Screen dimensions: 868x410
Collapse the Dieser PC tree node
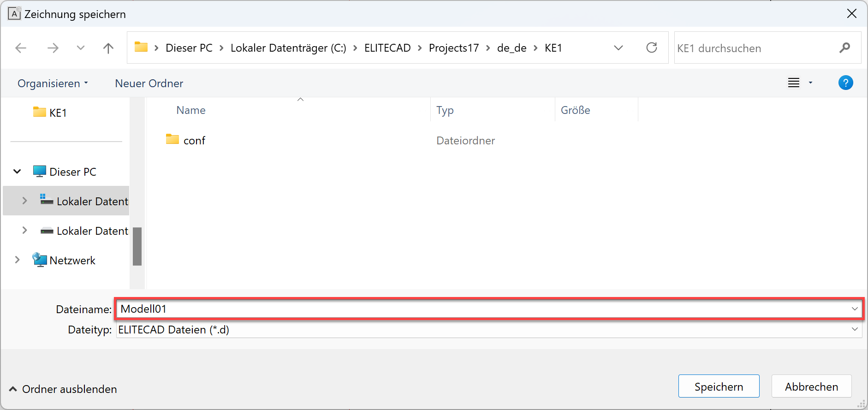[18, 172]
